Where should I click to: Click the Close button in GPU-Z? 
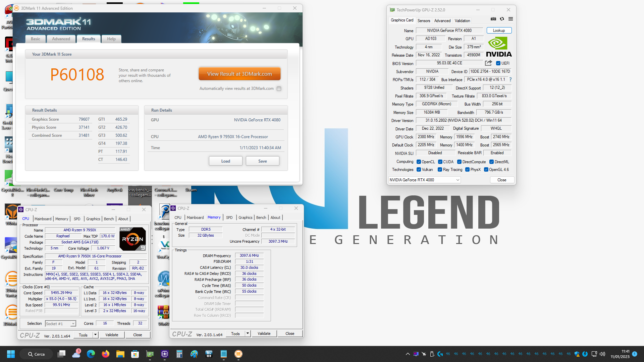click(x=502, y=180)
